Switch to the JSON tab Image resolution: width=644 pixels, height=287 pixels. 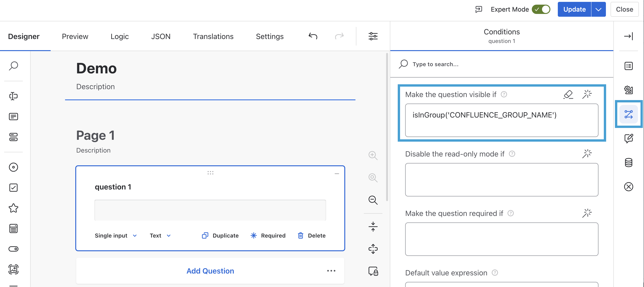tap(161, 36)
